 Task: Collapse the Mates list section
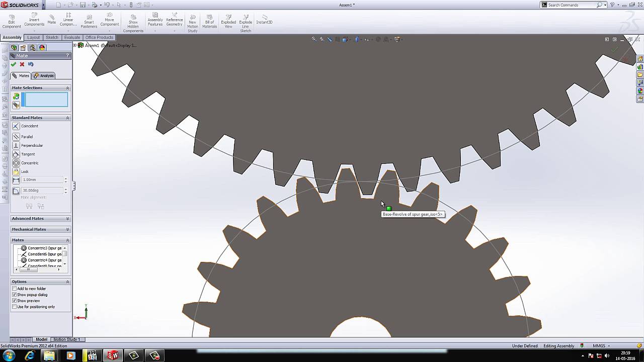pos(67,240)
